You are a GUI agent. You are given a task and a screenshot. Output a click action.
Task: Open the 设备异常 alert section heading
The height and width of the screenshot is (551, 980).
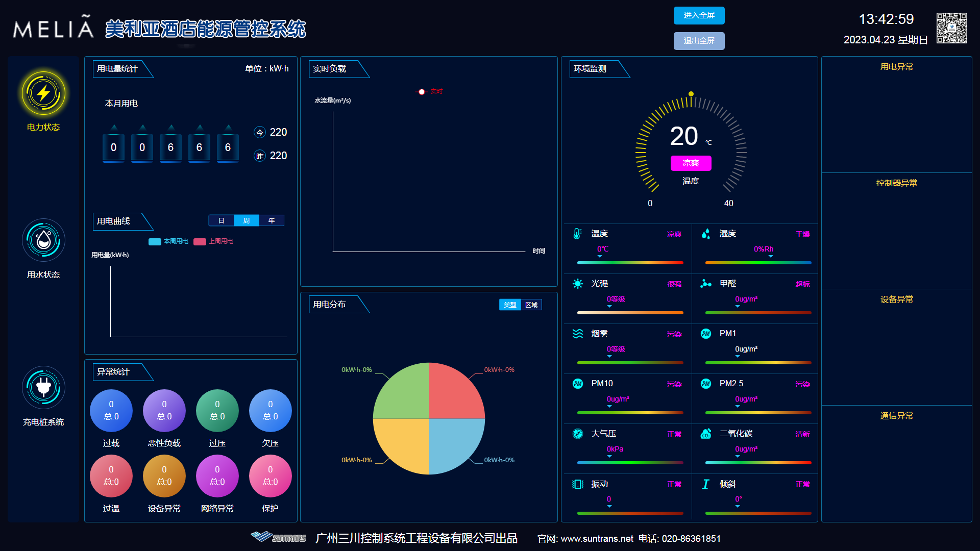click(x=897, y=299)
